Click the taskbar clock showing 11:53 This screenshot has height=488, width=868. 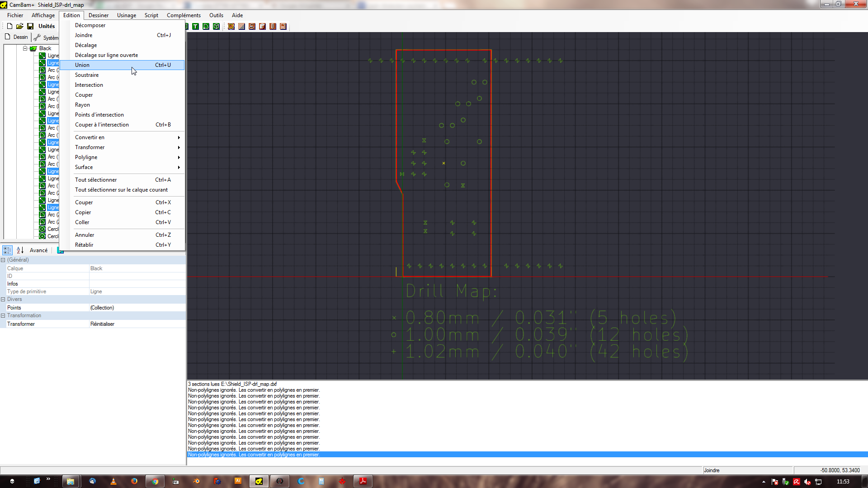tap(843, 482)
